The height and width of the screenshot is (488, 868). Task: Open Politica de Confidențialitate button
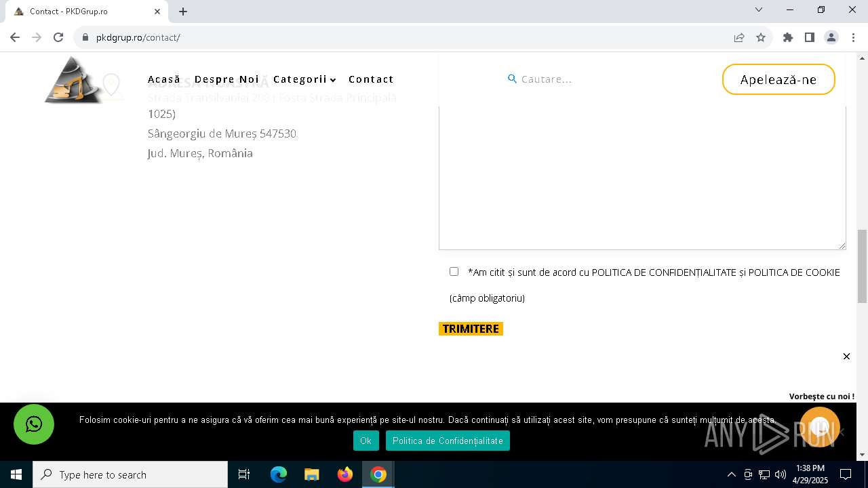(448, 441)
